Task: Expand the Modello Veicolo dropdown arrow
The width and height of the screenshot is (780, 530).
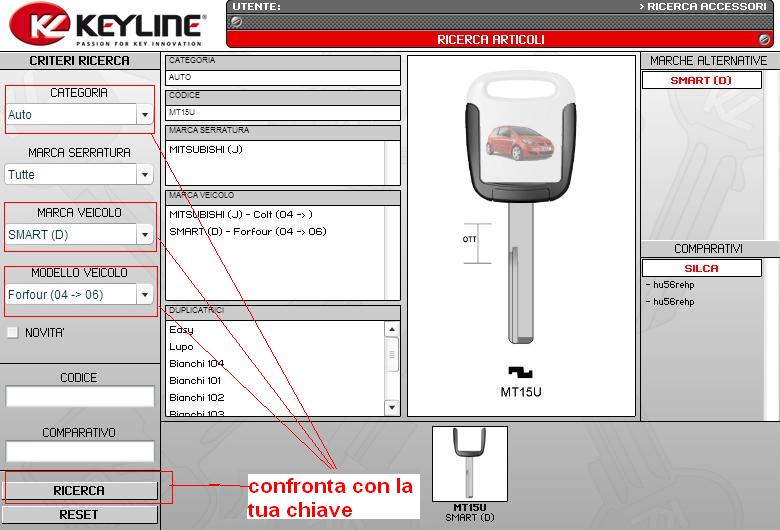Action: tap(144, 295)
